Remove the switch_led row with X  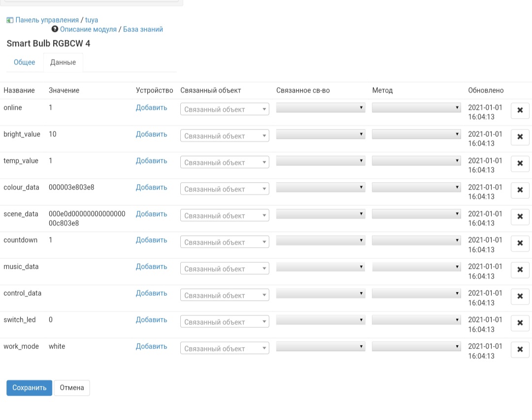(x=520, y=323)
